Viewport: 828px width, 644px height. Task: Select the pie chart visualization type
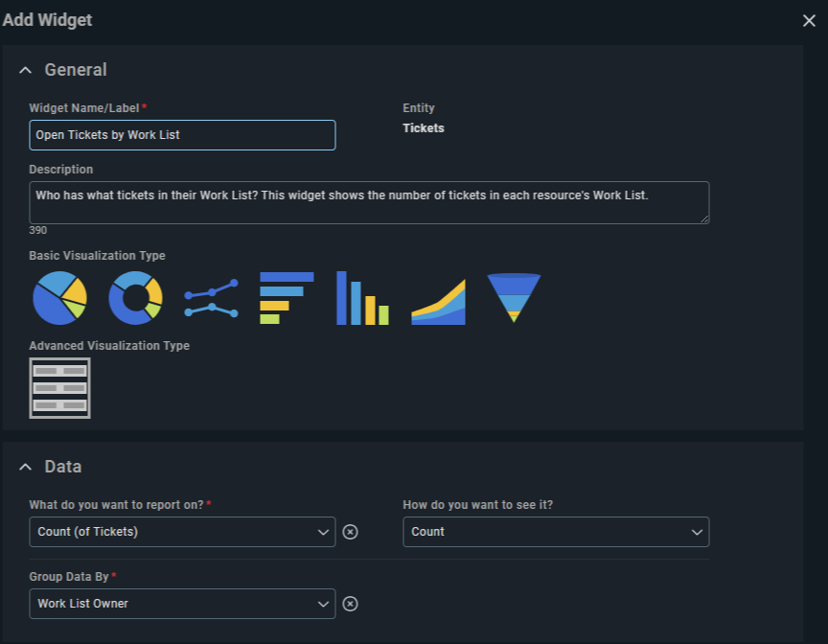click(59, 298)
